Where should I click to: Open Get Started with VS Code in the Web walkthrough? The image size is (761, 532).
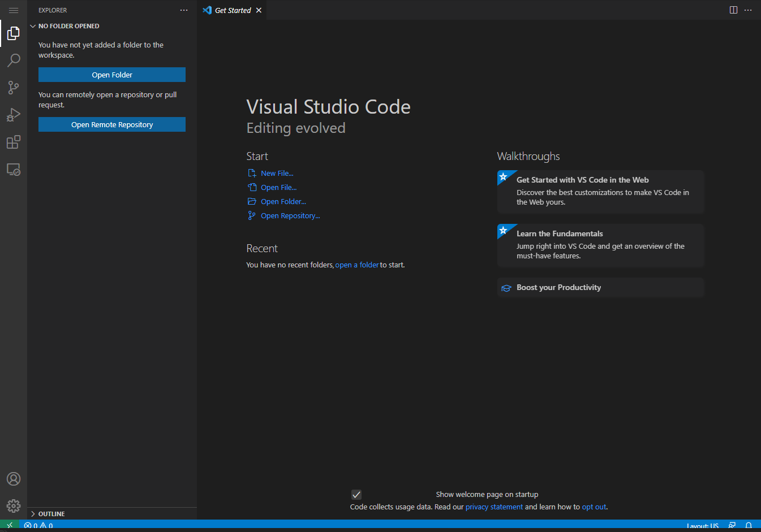coord(601,192)
